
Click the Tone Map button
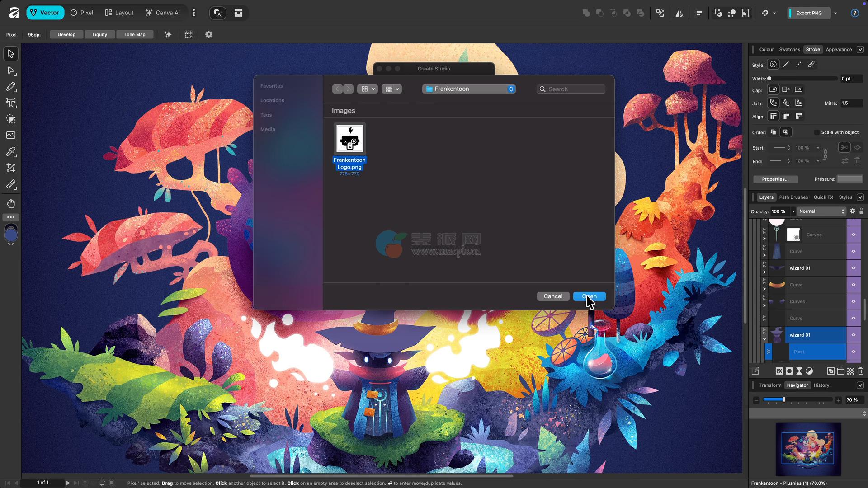tap(135, 34)
